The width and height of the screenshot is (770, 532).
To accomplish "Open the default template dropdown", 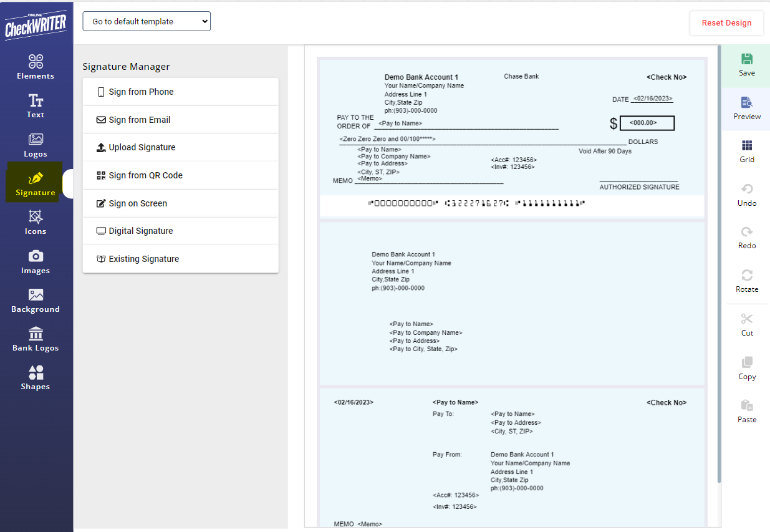I will point(147,21).
